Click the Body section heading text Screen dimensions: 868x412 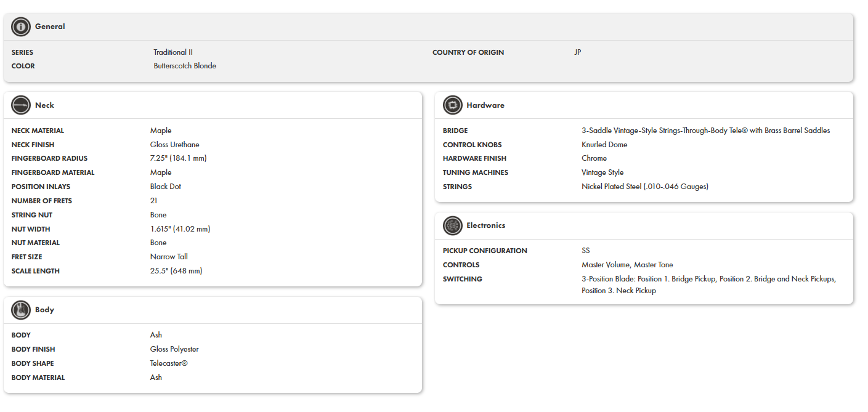tap(44, 310)
